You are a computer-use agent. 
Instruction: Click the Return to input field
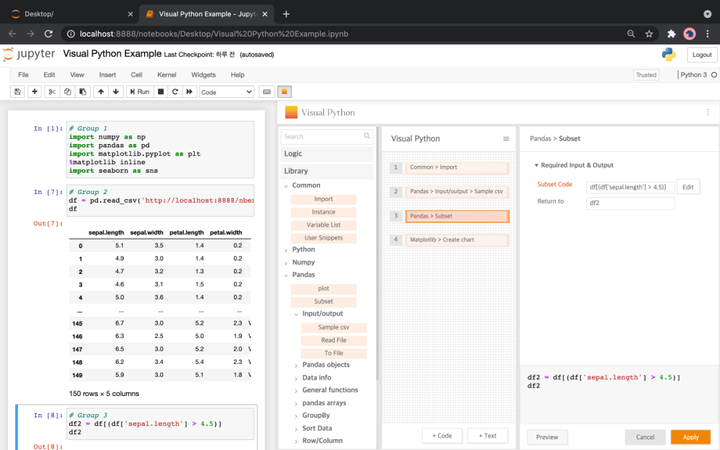click(630, 202)
